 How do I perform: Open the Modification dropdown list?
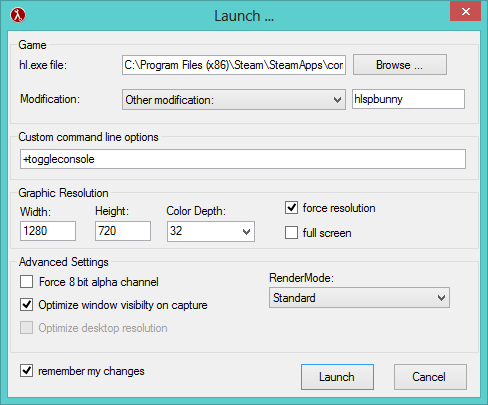[x=234, y=99]
